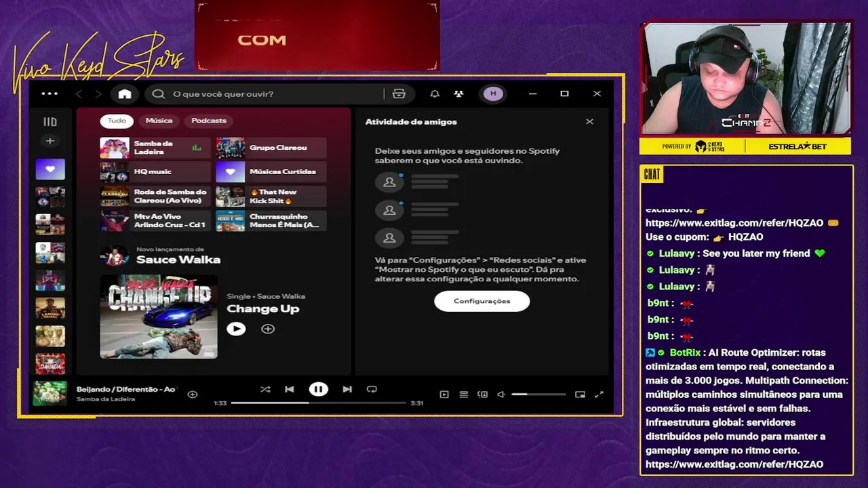868x488 pixels.
Task: Go forward with the right arrow
Action: point(98,94)
